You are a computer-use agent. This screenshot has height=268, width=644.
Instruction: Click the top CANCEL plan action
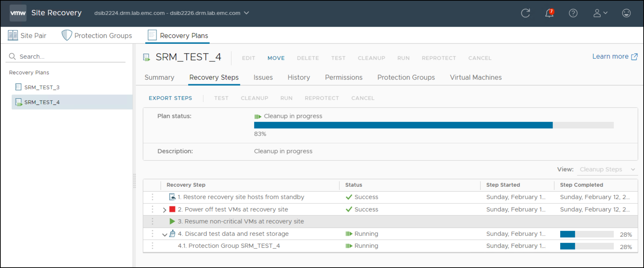coord(480,58)
